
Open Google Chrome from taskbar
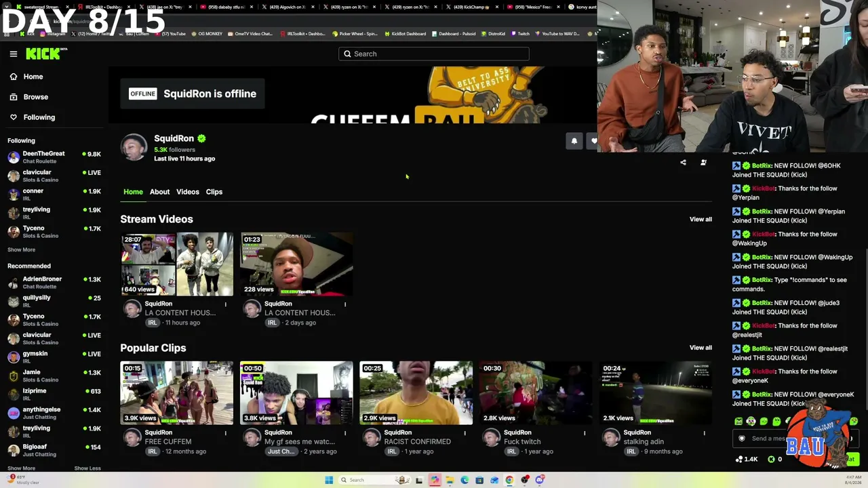tap(509, 480)
